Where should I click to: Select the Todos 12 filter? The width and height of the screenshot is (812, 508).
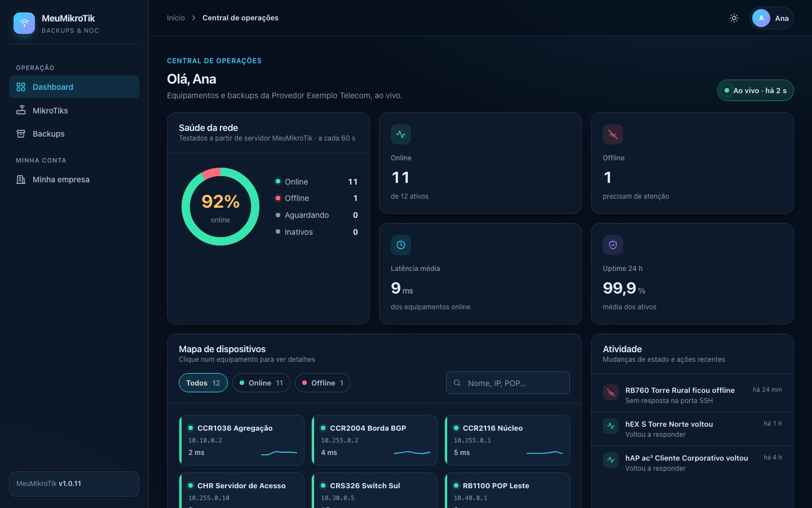(x=203, y=383)
